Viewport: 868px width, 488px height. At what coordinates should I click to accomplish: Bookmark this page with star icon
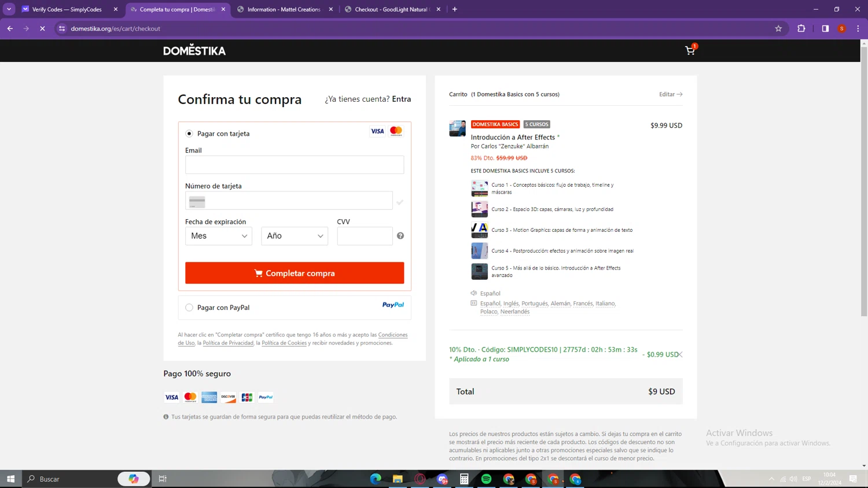(778, 28)
